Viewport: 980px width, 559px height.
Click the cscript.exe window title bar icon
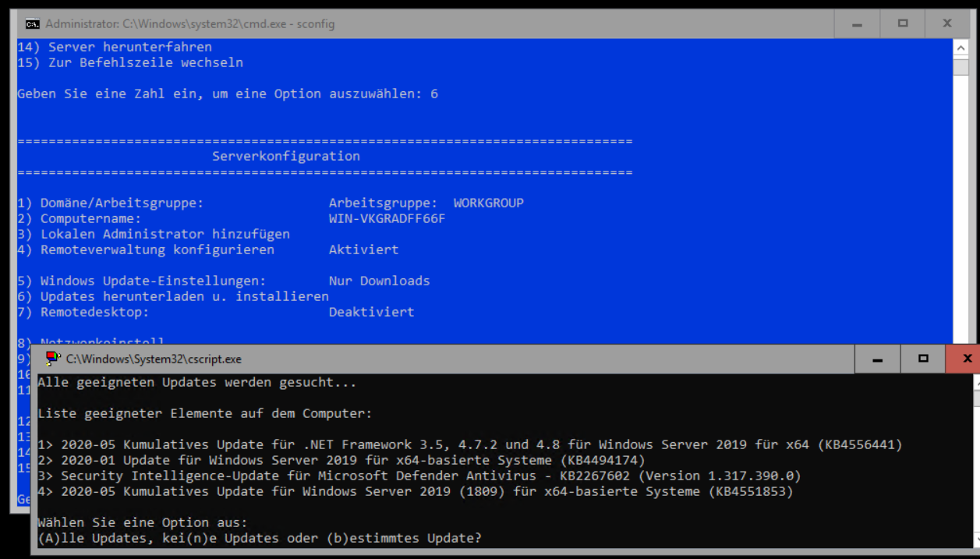click(55, 359)
